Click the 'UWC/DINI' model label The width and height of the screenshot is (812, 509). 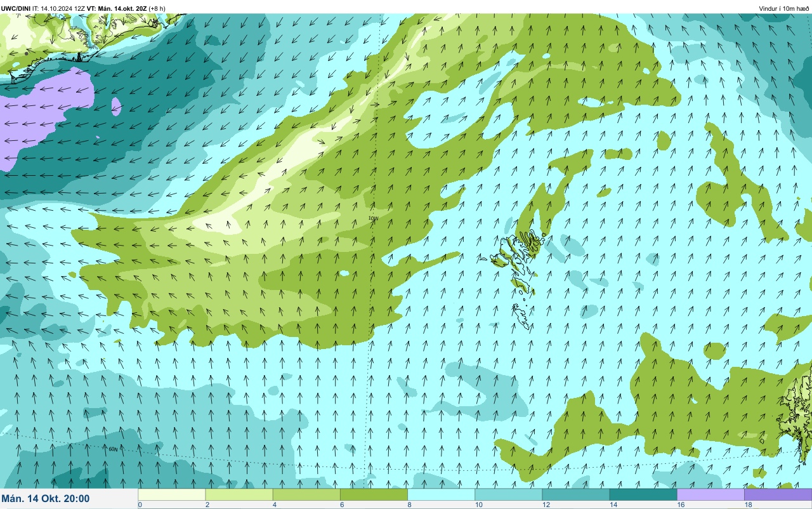(16, 8)
